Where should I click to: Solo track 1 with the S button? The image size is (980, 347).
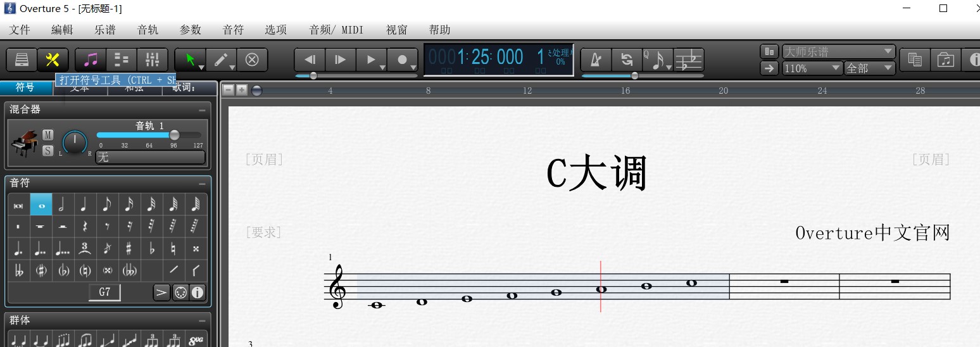click(48, 151)
